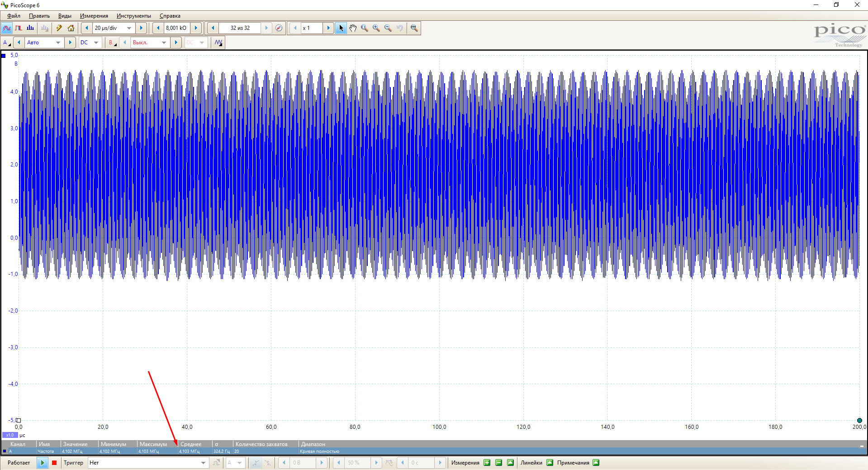Viewport: 868px width, 470px height.
Task: Open the Инструменты menu
Action: (x=134, y=16)
